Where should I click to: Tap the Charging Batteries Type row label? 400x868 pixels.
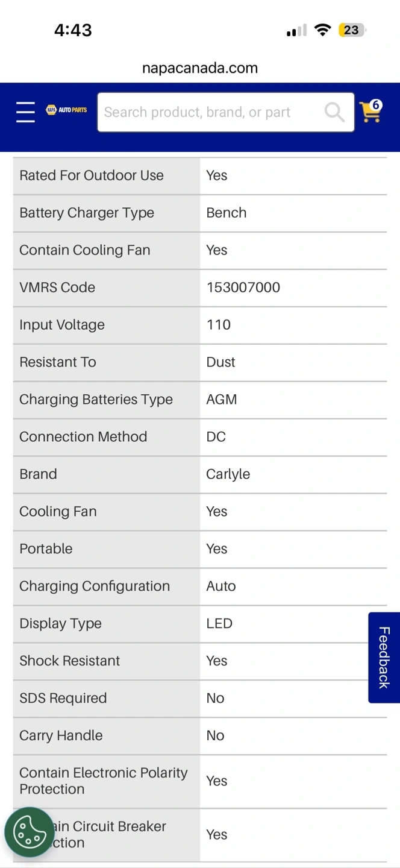click(x=96, y=400)
